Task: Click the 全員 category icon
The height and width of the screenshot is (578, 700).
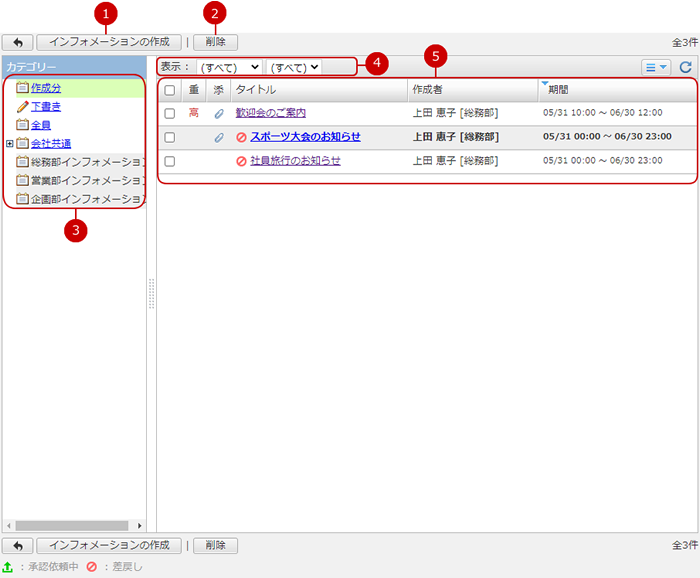Action: pos(22,125)
